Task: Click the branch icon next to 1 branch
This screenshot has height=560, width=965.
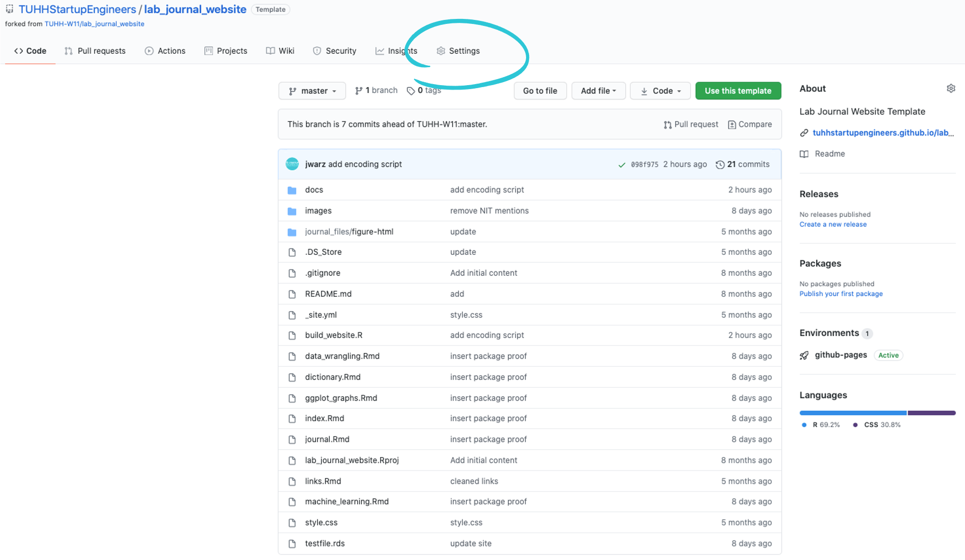Action: point(358,91)
